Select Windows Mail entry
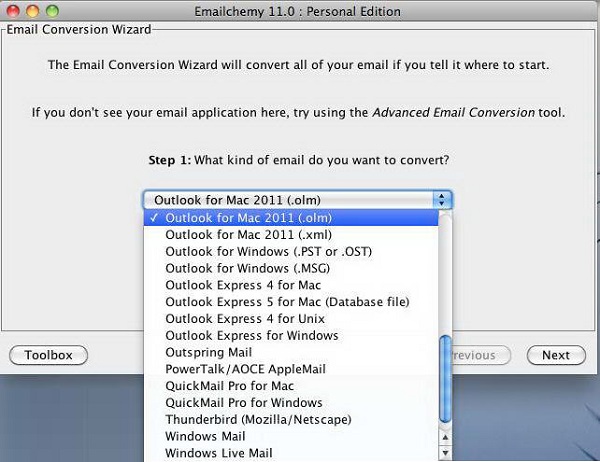Screen dimensions: 600x462 point(291,436)
